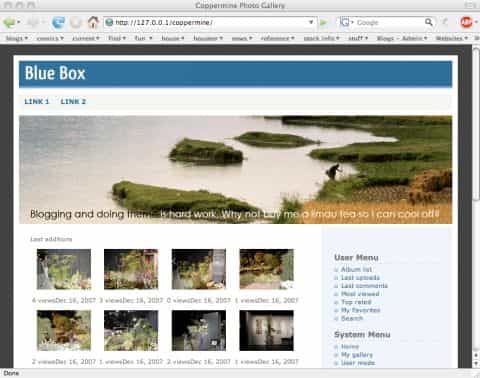Viewport: 480px width, 378px height.
Task: Open the thumbnail captioned 4 views
Action: (x=64, y=269)
